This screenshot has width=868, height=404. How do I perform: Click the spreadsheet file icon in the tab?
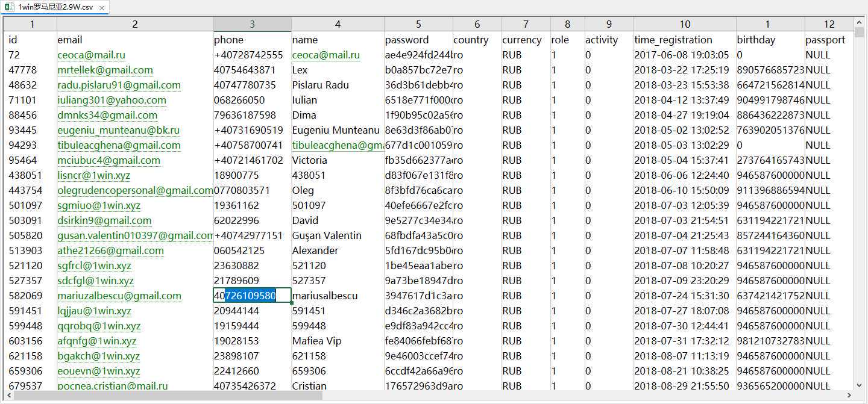10,7
